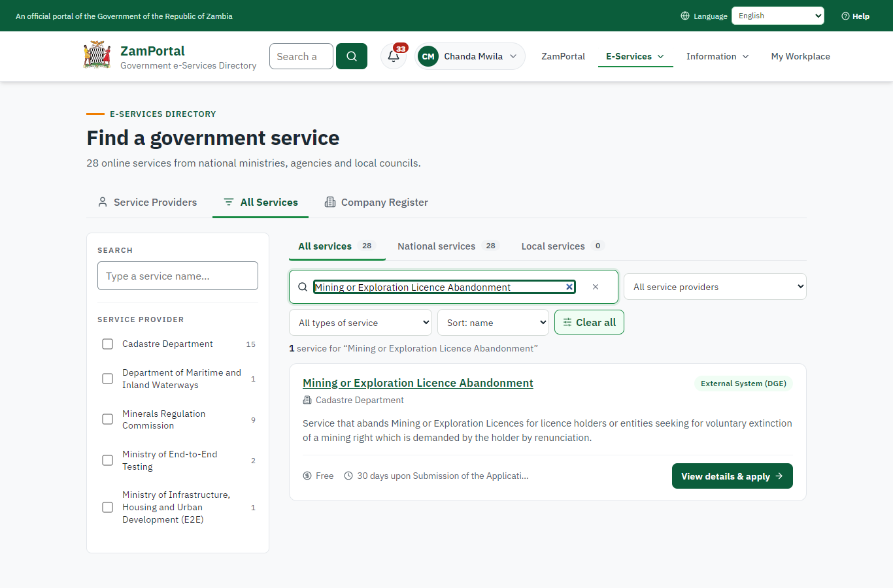Check Ministry of End-to-End Testing box
Screen dimensions: 893x588
(x=108, y=461)
